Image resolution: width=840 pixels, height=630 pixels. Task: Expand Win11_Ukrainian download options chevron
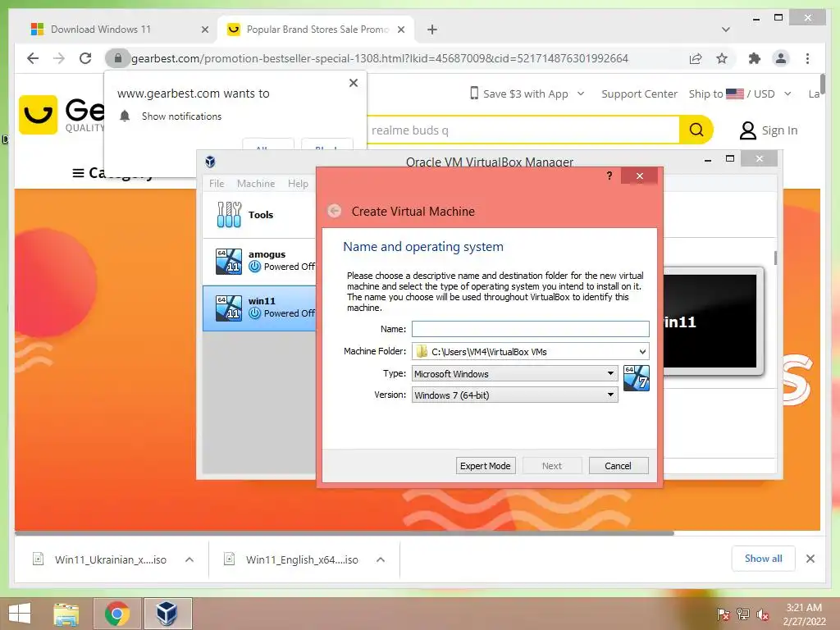[x=189, y=559]
